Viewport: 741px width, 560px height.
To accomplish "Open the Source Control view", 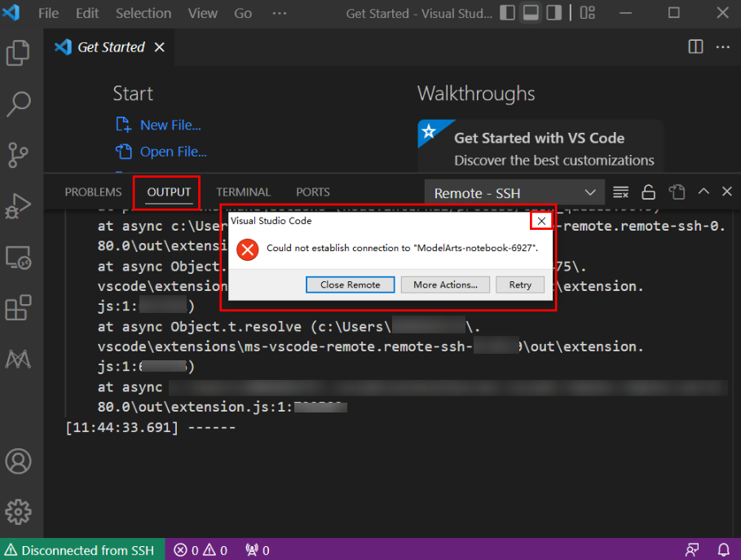I will point(18,155).
